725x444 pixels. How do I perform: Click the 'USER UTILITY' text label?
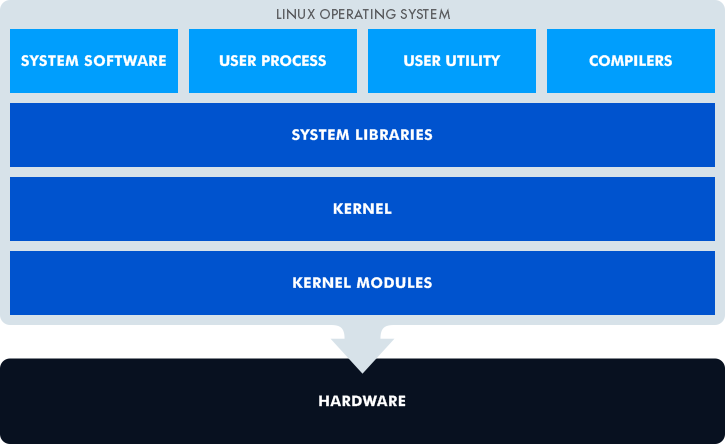point(451,61)
